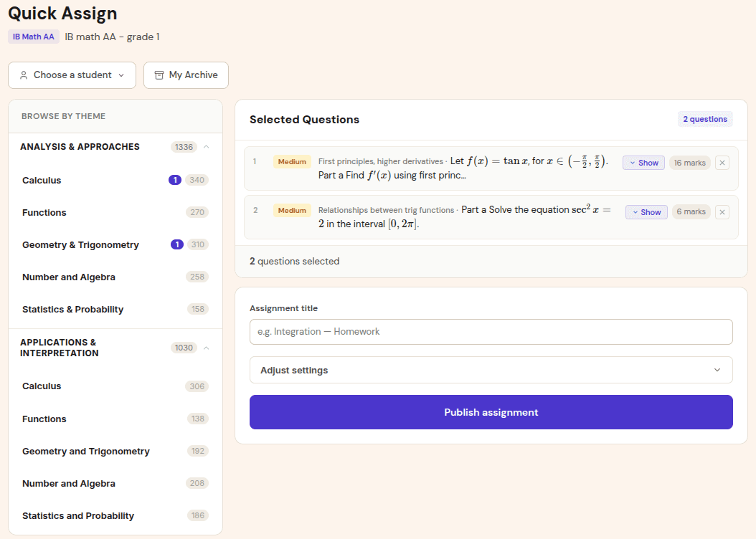Select Calculus under Analysis & Approaches

tap(41, 180)
